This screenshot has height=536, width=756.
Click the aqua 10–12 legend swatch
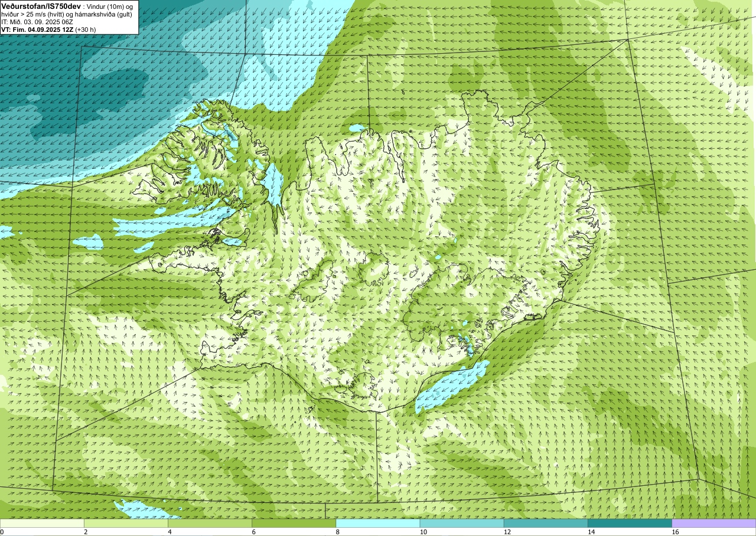click(x=461, y=523)
